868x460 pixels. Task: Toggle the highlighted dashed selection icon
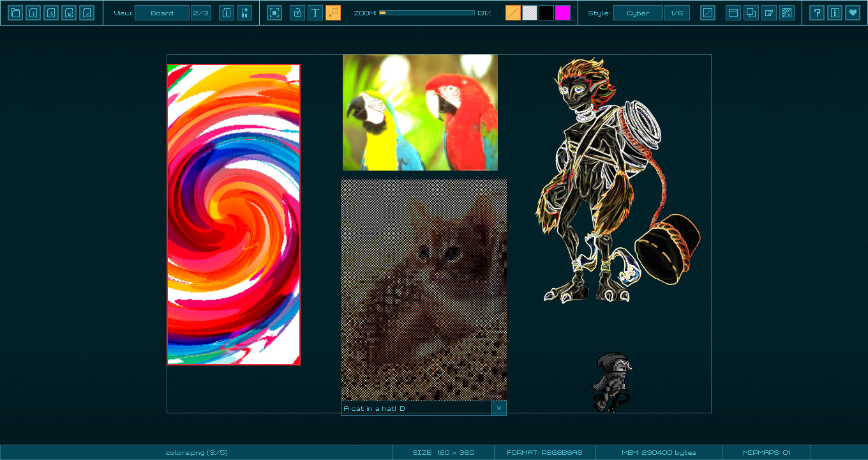tap(333, 13)
